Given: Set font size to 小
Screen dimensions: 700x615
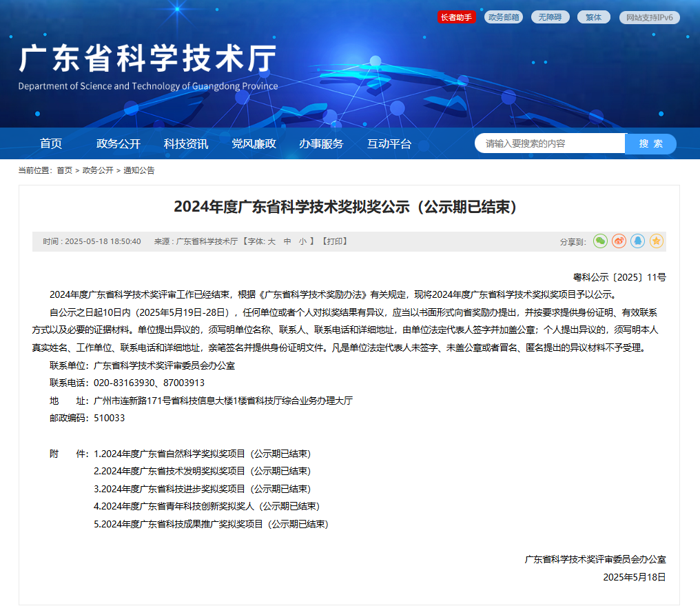Looking at the screenshot, I should click(302, 241).
